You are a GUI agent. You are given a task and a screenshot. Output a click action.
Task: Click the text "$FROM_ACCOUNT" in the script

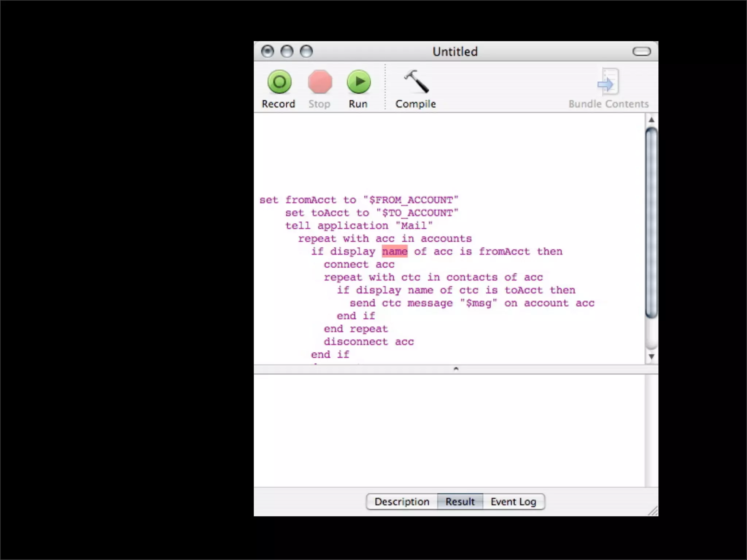tap(411, 200)
